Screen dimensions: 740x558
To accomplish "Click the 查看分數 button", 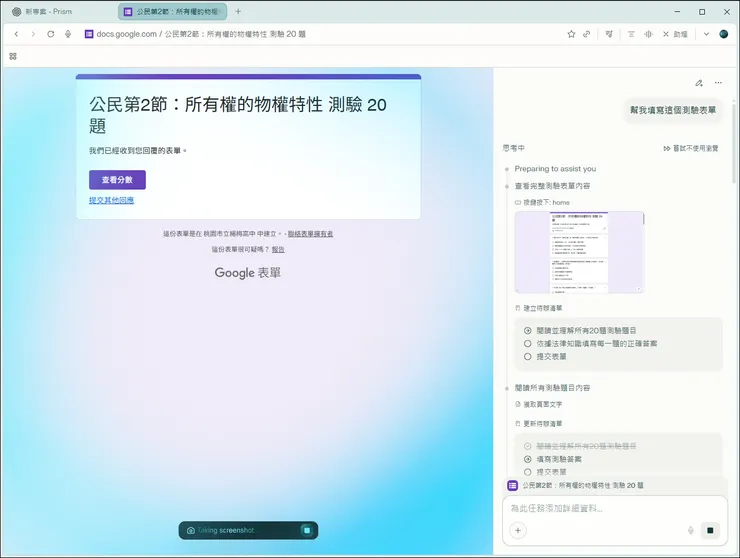I will (118, 180).
